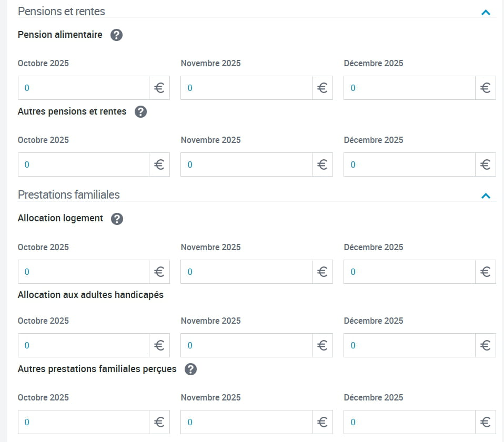Click euro icon of Autres pensions Novembre 2025

(322, 165)
